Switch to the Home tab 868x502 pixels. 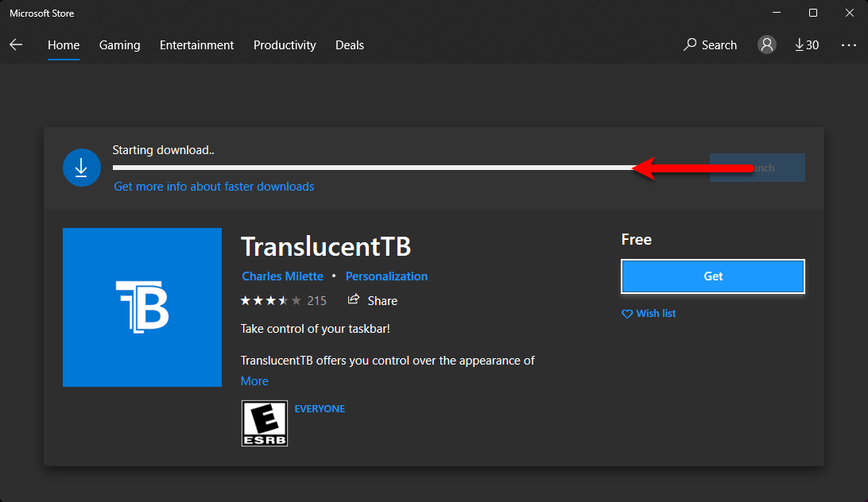click(64, 44)
